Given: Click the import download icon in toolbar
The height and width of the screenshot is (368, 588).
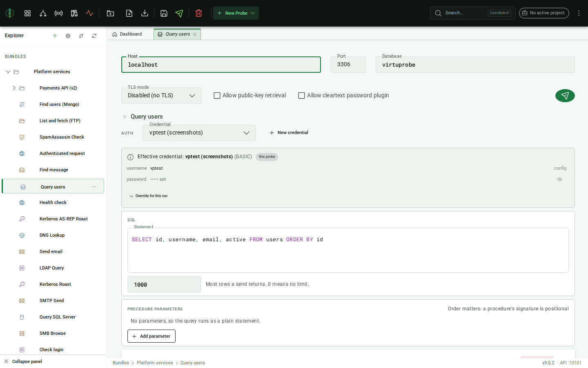Looking at the screenshot, I should [145, 13].
